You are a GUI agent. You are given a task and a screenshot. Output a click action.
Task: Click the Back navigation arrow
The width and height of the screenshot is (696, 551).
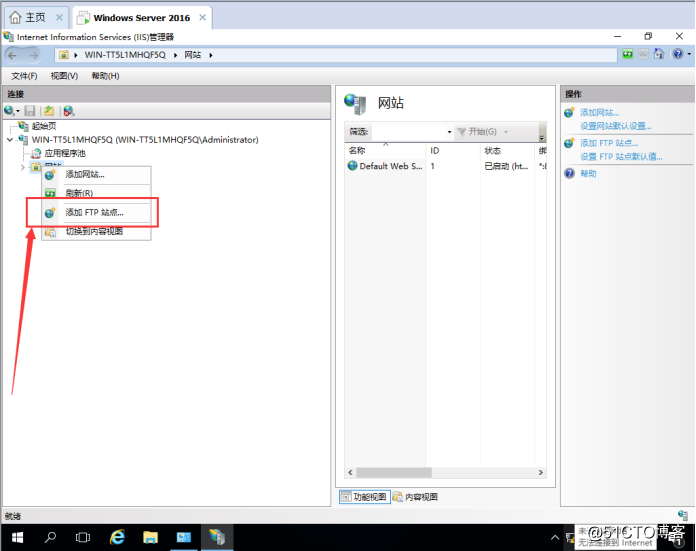point(12,55)
